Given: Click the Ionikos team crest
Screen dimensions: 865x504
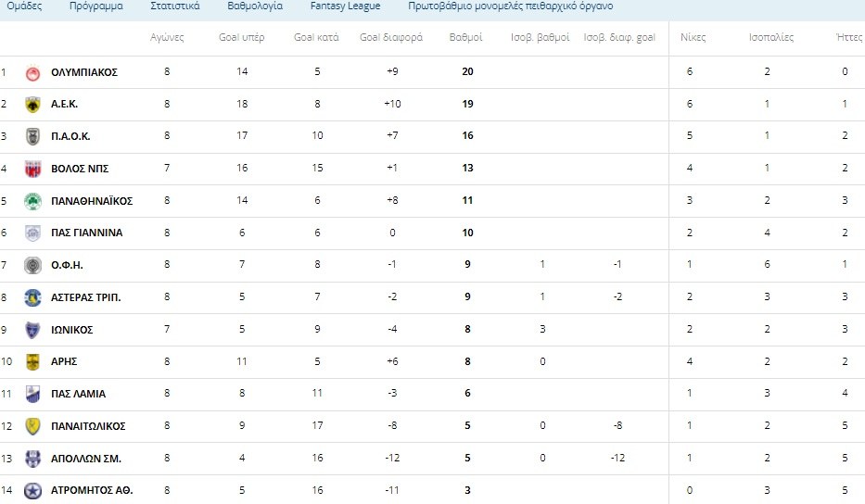Looking at the screenshot, I should click(x=33, y=330).
